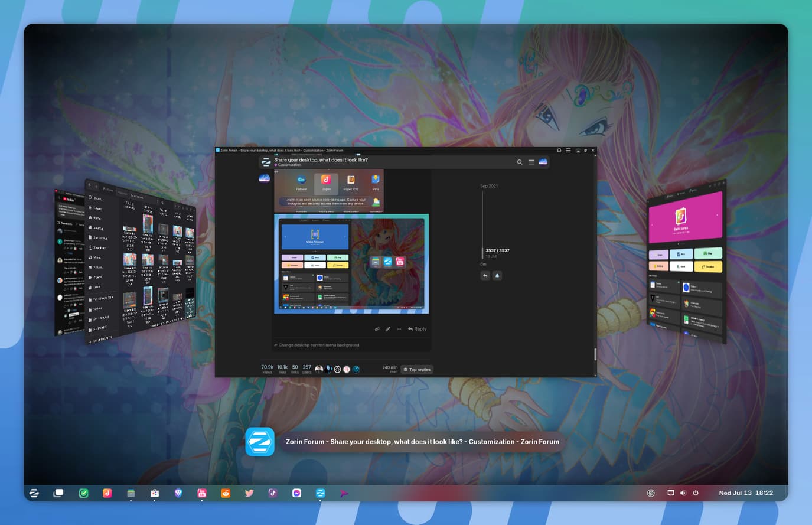This screenshot has height=525, width=812.
Task: Click the round tray icon left of display icon
Action: (x=651, y=493)
